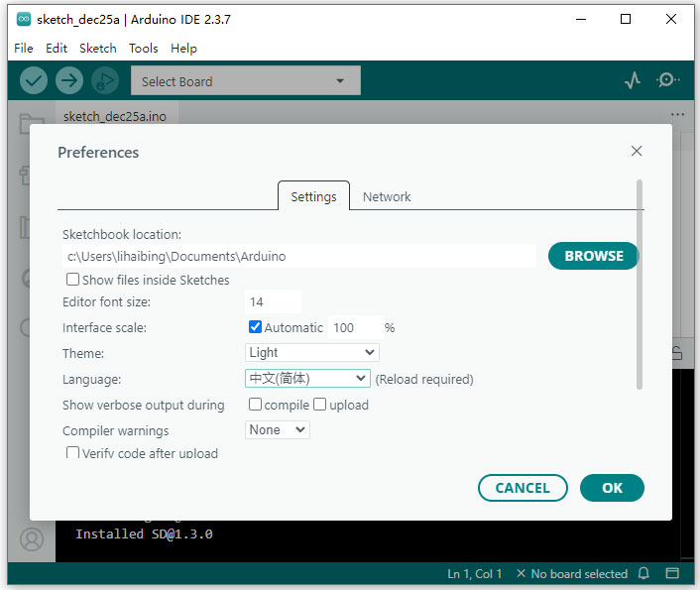Viewport: 700px width, 590px height.
Task: Open the Edit menu
Action: pyautogui.click(x=57, y=49)
